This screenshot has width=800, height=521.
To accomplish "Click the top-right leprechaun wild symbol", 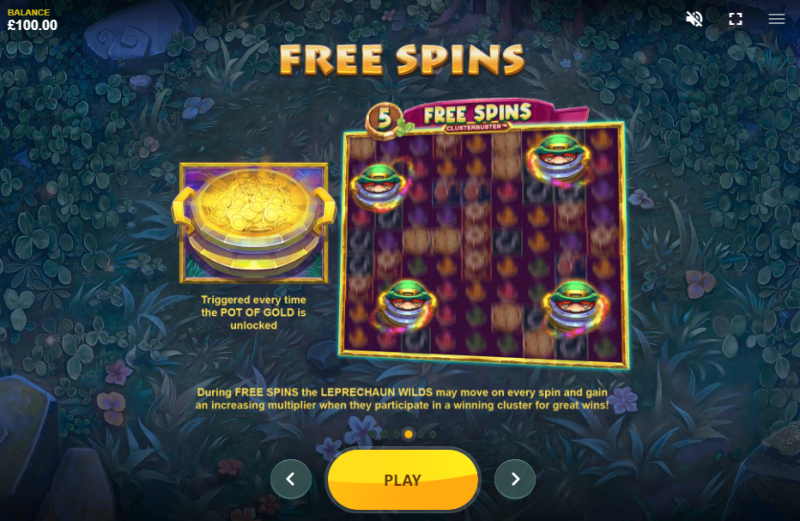I will point(560,158).
